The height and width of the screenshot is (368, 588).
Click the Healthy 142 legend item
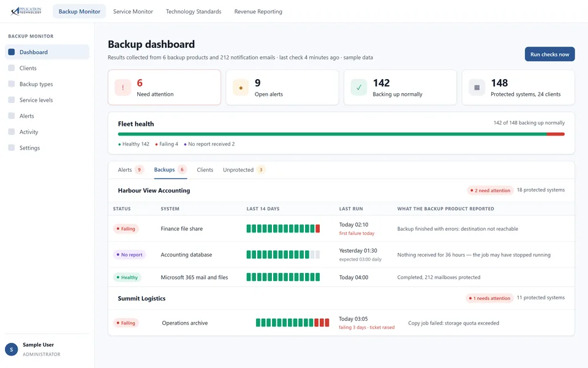[134, 144]
